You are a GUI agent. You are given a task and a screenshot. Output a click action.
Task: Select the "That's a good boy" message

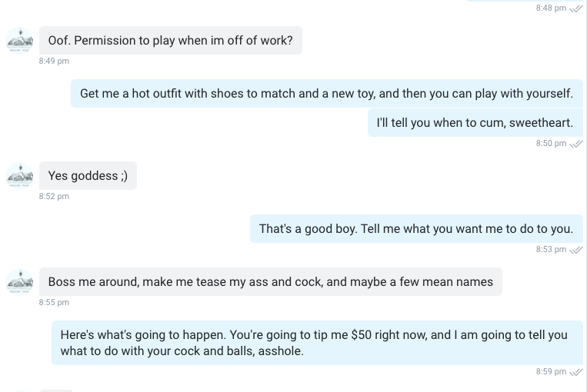[x=415, y=229]
